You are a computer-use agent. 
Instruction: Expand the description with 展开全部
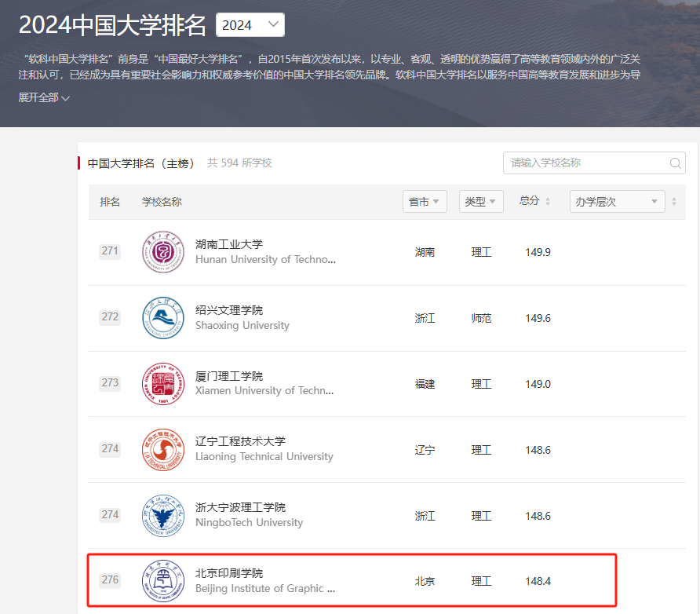(x=44, y=97)
